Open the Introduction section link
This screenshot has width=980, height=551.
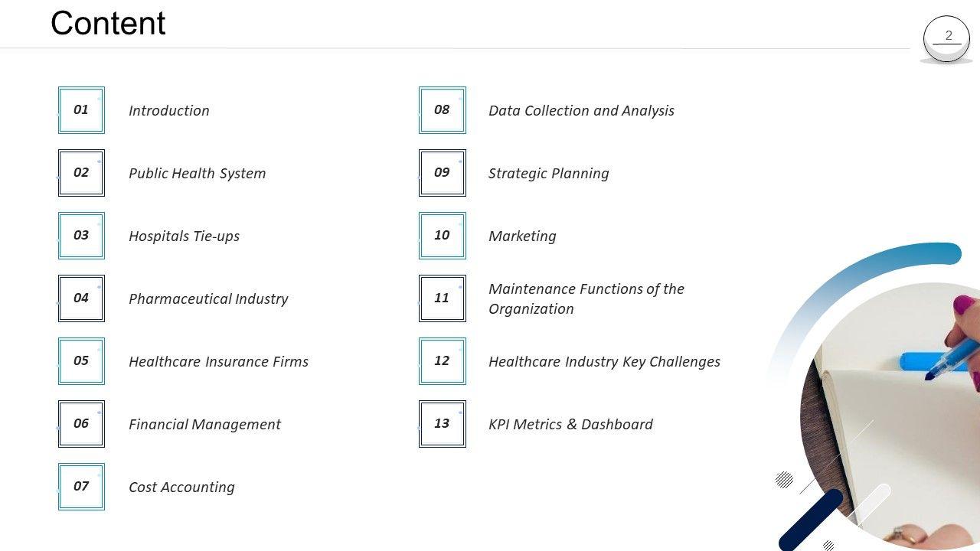[168, 111]
